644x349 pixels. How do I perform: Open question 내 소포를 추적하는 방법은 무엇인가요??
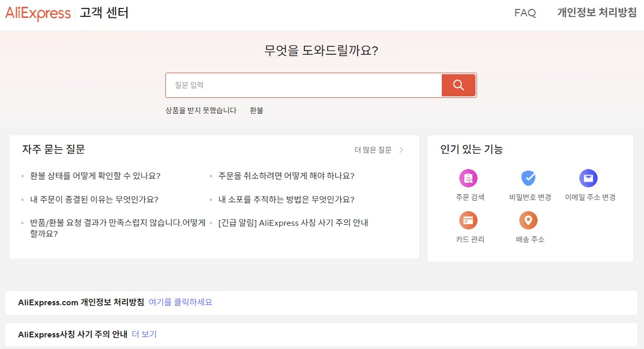coord(286,200)
